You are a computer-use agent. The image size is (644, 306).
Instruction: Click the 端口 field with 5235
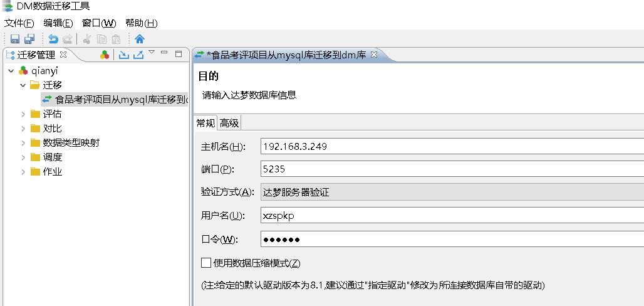(452, 169)
